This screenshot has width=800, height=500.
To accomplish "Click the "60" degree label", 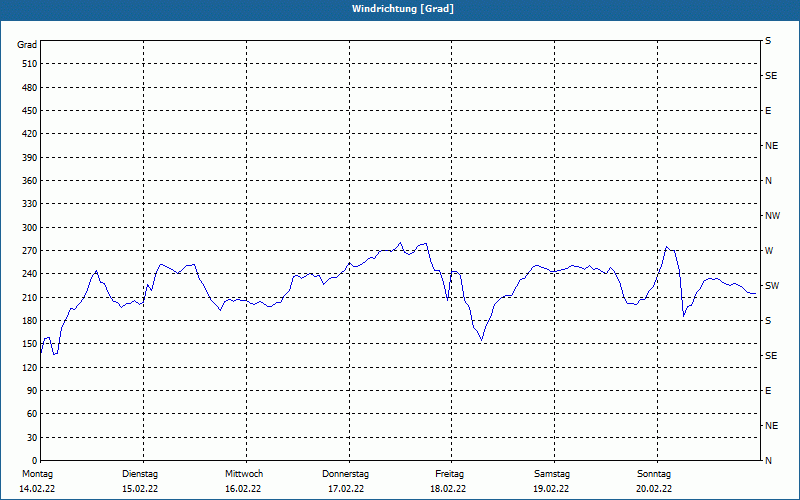I will [32, 414].
